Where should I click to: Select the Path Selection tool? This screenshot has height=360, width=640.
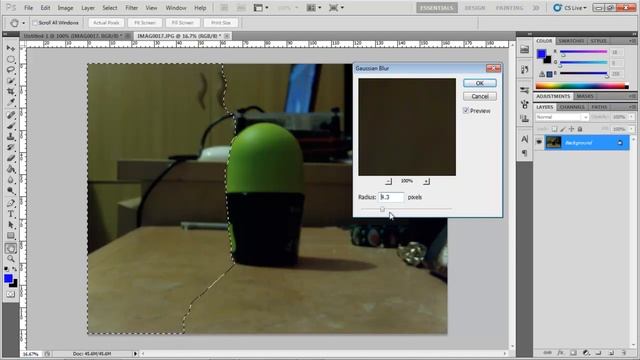click(x=11, y=224)
